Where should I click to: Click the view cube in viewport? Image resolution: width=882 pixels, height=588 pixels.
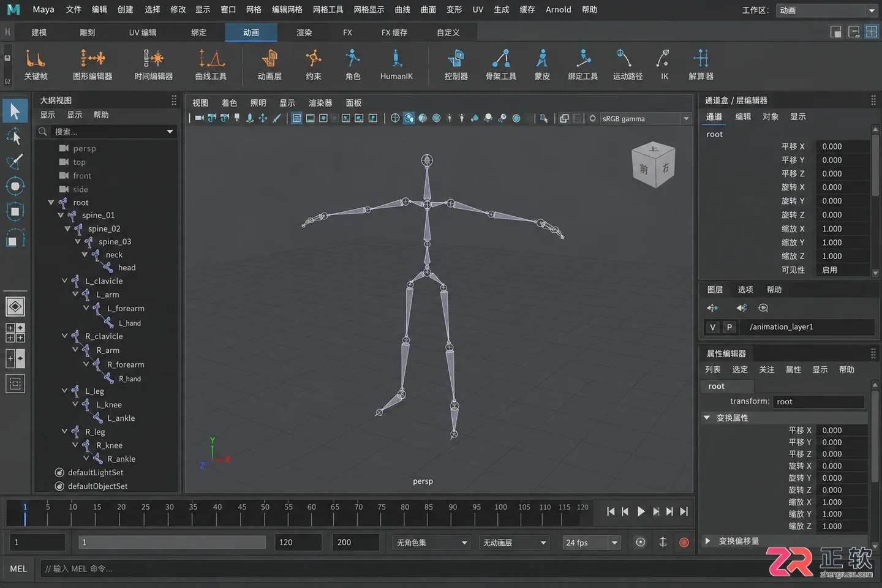point(653,165)
